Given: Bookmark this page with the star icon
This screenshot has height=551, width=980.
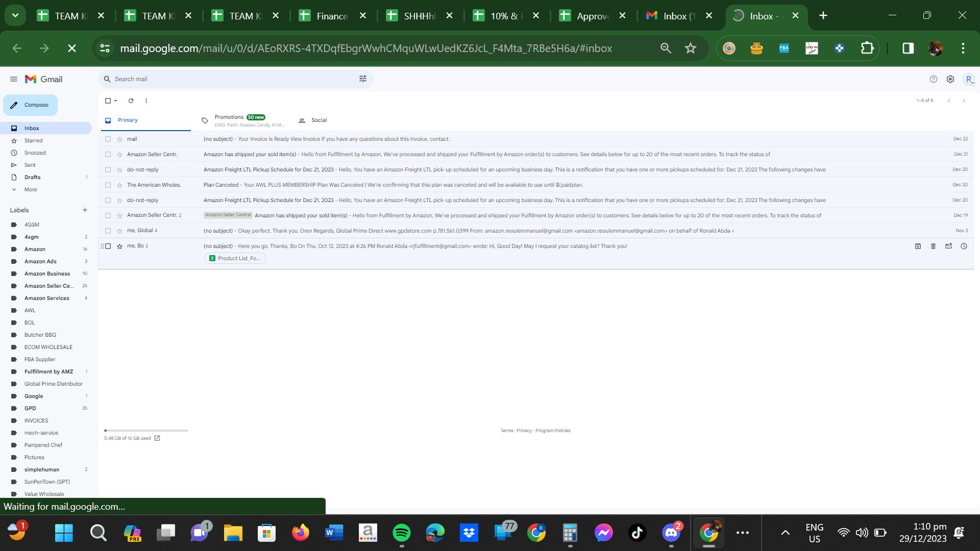Looking at the screenshot, I should (x=691, y=48).
